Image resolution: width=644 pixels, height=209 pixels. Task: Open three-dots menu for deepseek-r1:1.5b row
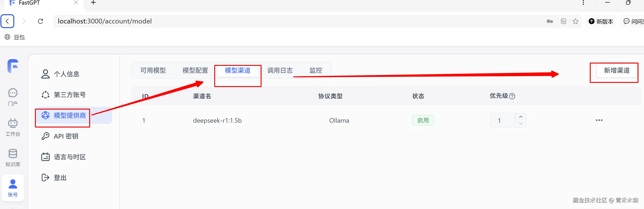tap(599, 120)
